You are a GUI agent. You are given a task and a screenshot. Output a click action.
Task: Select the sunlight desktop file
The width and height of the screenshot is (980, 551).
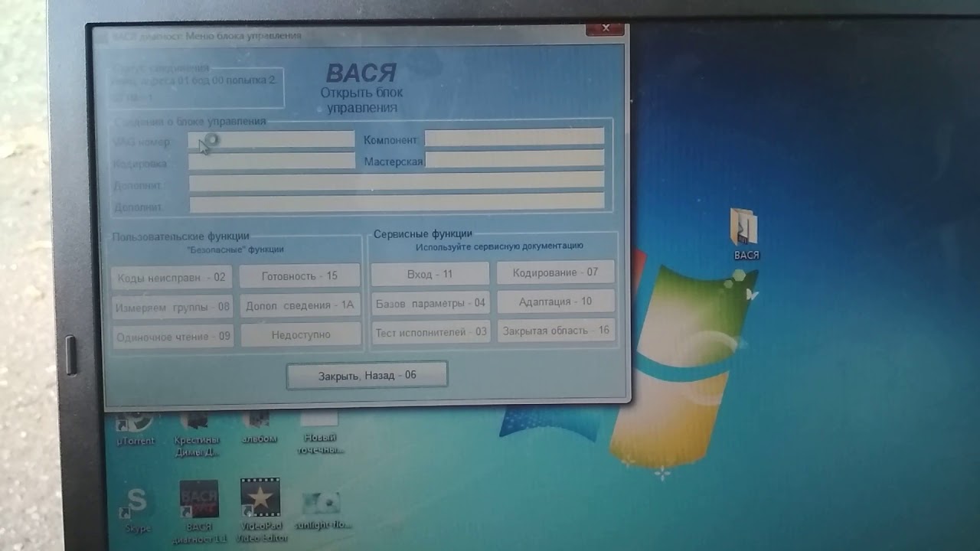(323, 510)
